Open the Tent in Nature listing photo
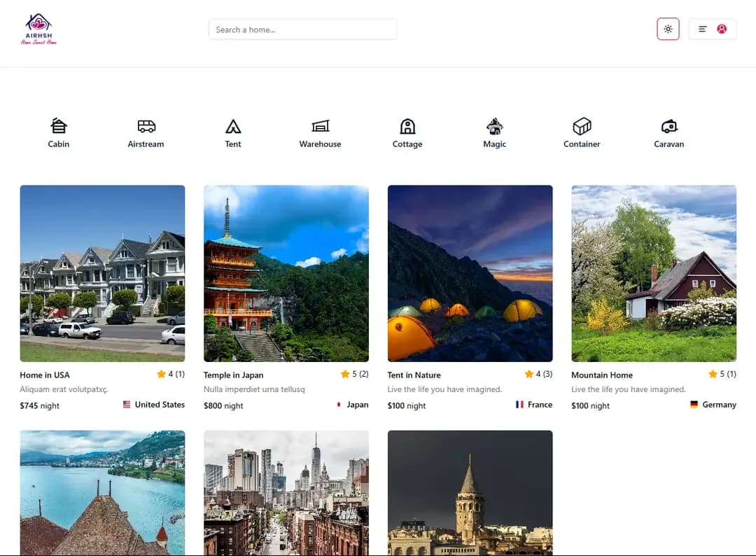Viewport: 756px width, 556px height. 470,273
